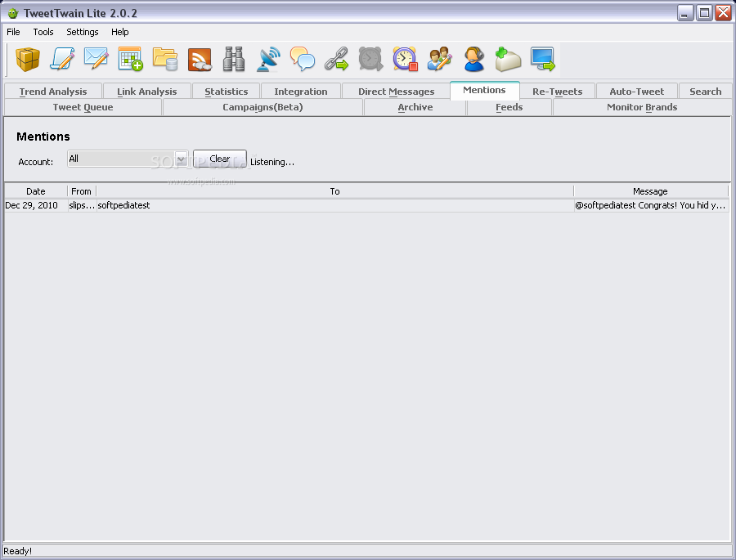Viewport: 736px width, 560px height.
Task: Click the '@softpediatest Congrats!' message cell
Action: [x=651, y=205]
